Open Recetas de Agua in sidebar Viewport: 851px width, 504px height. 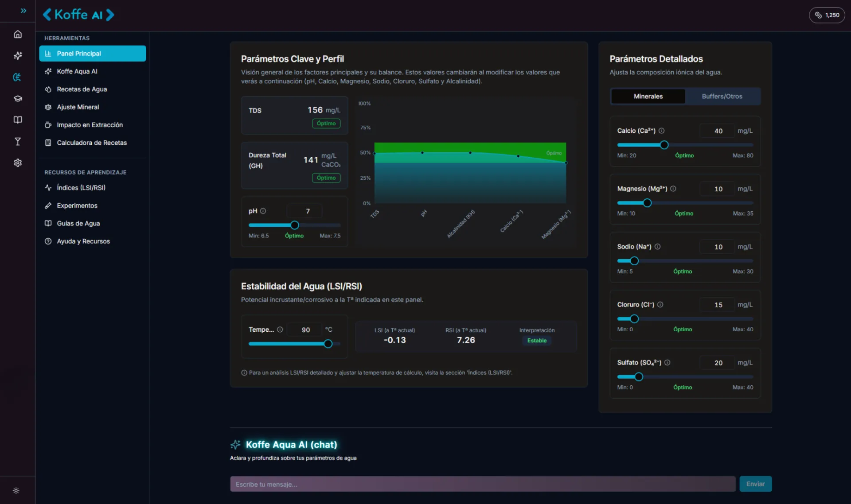point(82,89)
